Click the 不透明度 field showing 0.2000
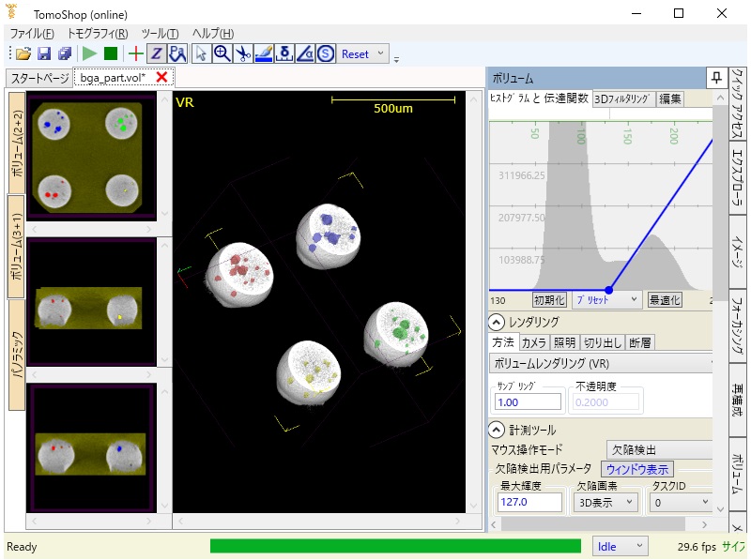Screen dimensions: 751x560 coord(605,402)
